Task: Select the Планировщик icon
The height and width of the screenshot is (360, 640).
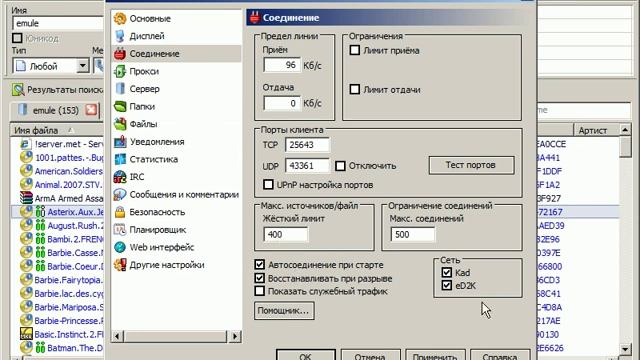Action: tap(120, 229)
